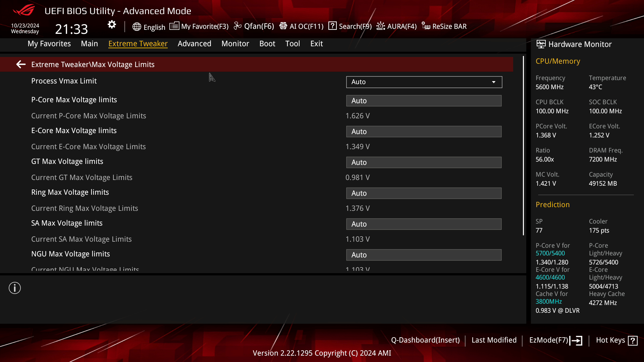
Task: Change P-Core Max Voltage limits from Auto
Action: coord(424,101)
